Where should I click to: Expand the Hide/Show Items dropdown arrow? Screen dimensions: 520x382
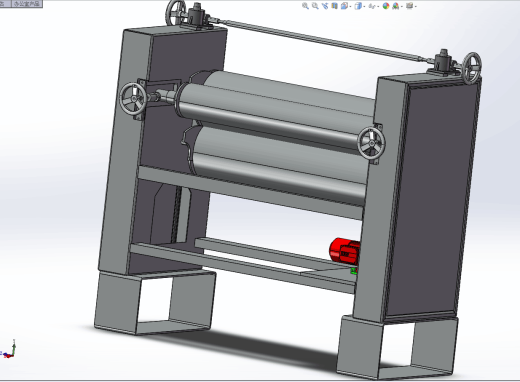[378, 6]
